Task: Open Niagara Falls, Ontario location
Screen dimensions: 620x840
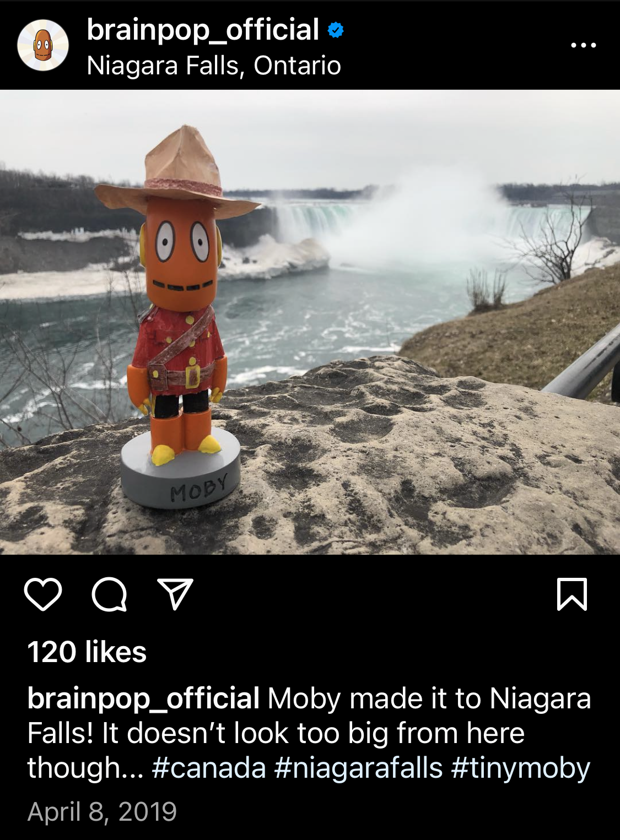Action: pos(214,66)
